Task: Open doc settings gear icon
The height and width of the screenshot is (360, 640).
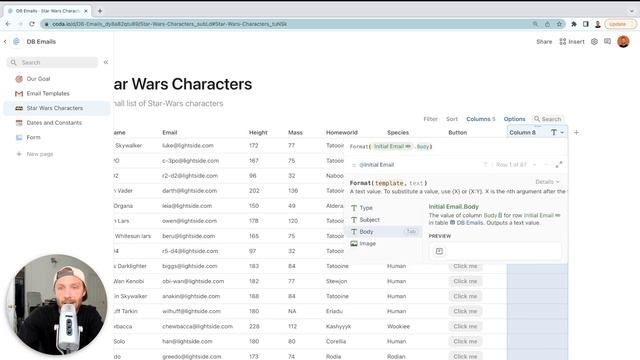Action: click(594, 42)
